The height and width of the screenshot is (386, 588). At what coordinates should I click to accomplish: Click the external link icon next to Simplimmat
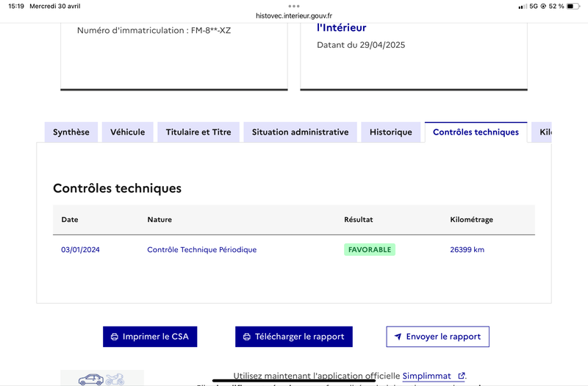[462, 376]
